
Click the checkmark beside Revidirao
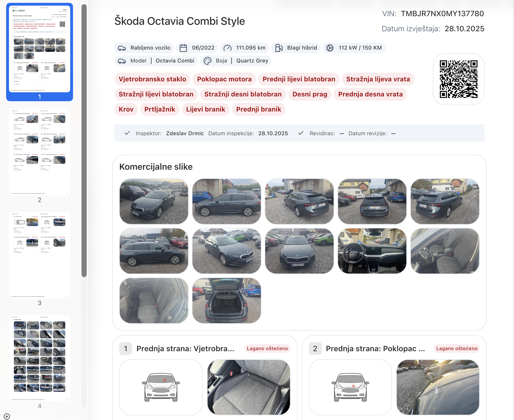pyautogui.click(x=301, y=133)
